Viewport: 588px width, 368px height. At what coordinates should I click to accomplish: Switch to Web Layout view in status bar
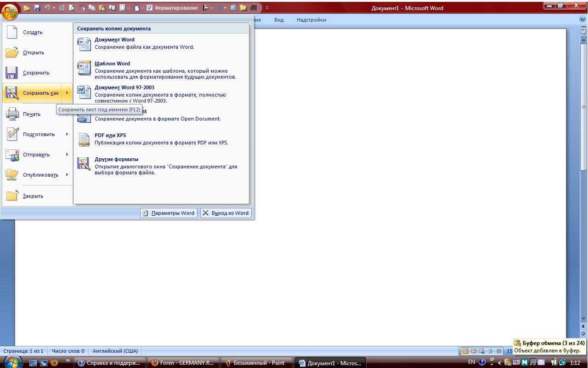point(482,351)
